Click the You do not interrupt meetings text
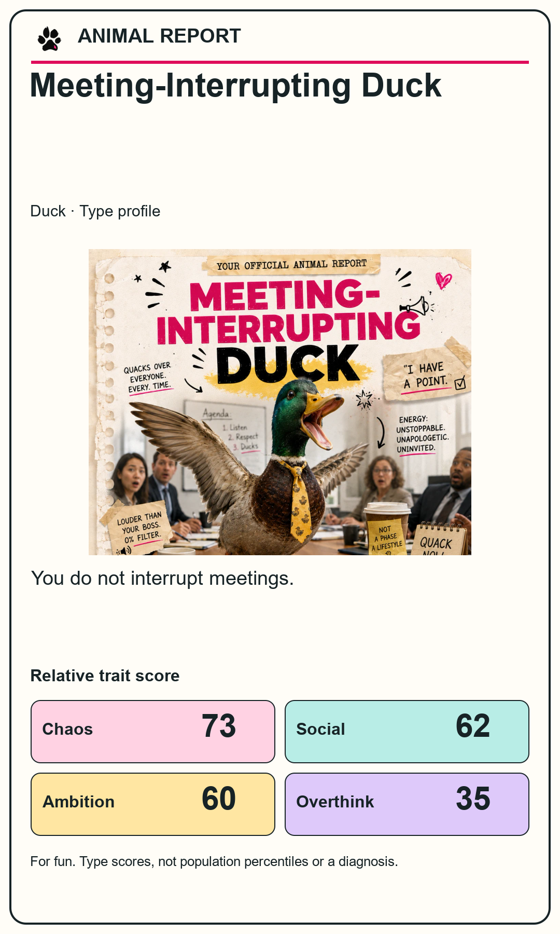The height and width of the screenshot is (934, 560). point(162,578)
